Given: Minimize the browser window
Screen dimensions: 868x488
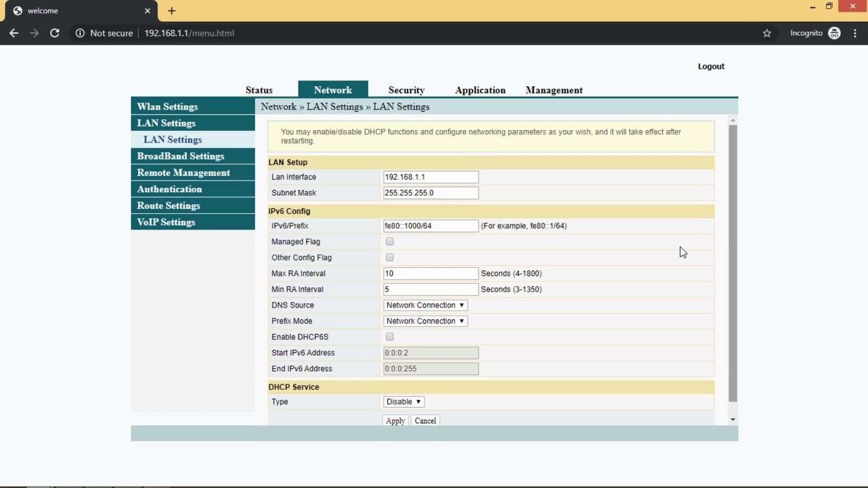Looking at the screenshot, I should coord(813,7).
